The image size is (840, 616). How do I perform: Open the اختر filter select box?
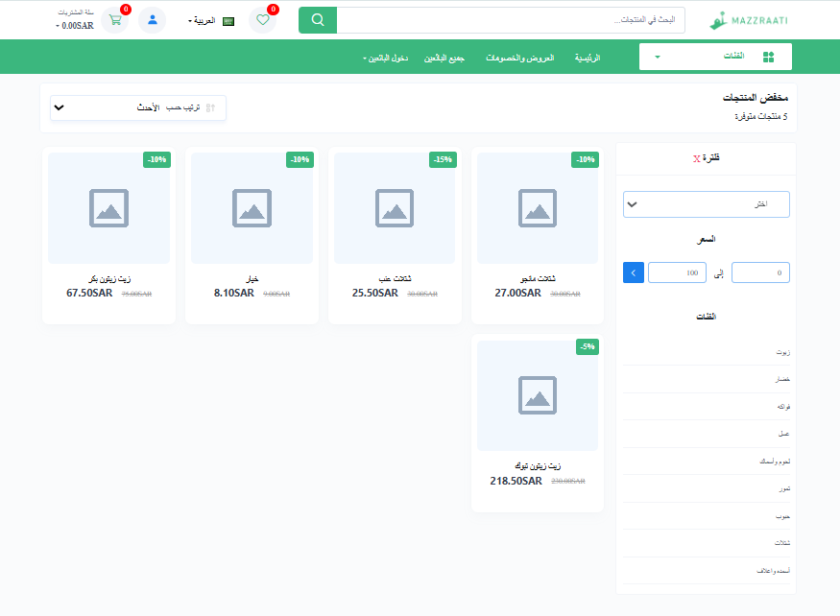706,204
